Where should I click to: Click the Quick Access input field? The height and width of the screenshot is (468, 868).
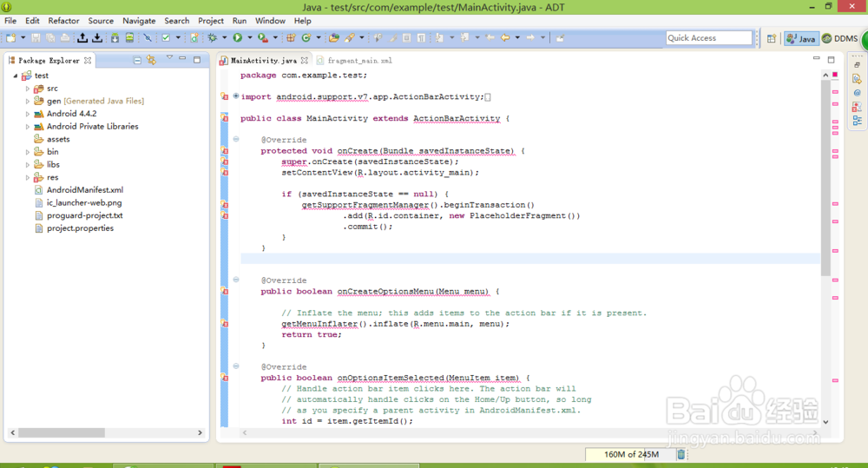709,37
